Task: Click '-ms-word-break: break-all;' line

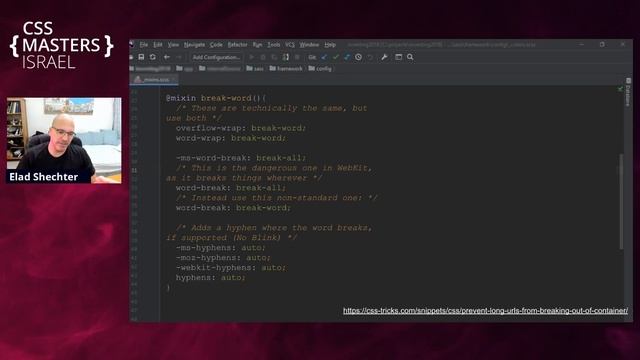Action: tap(241, 158)
